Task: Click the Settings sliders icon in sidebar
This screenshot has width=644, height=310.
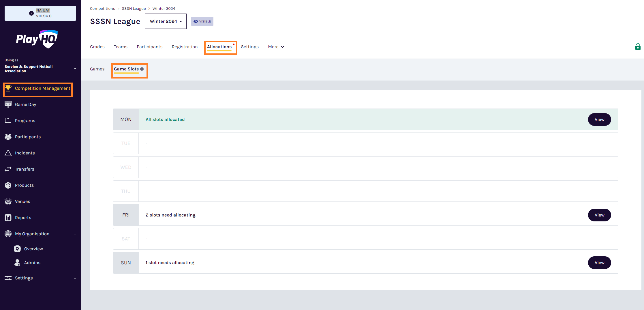Action: click(8, 278)
